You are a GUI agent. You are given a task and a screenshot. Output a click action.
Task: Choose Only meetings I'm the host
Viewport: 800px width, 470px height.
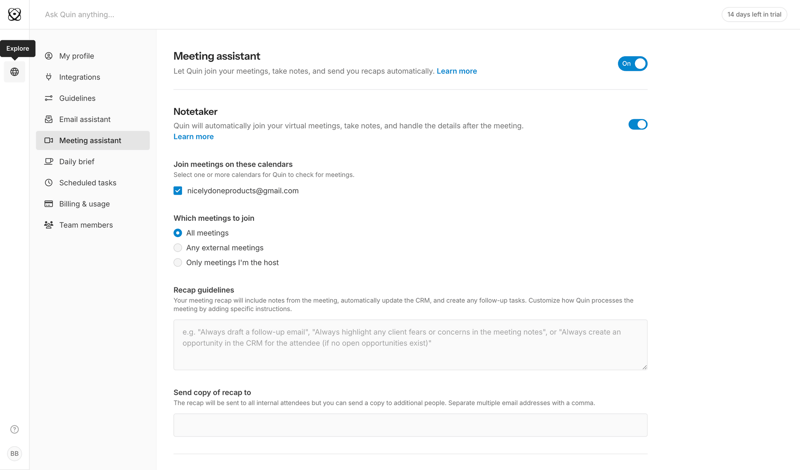pos(178,263)
